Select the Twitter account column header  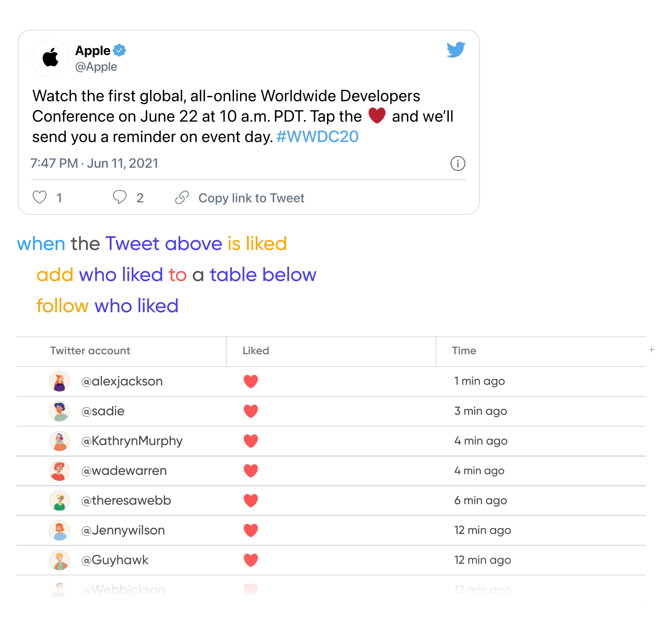point(90,351)
